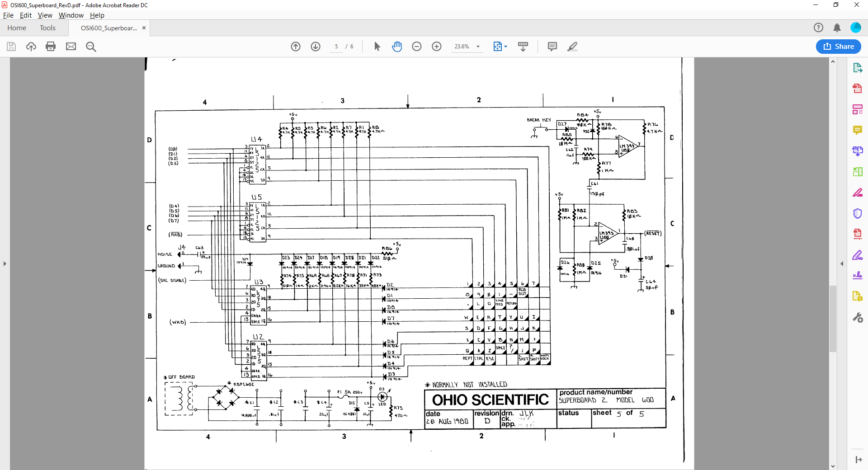Open Edit PDF tool in sidebar

point(858,109)
